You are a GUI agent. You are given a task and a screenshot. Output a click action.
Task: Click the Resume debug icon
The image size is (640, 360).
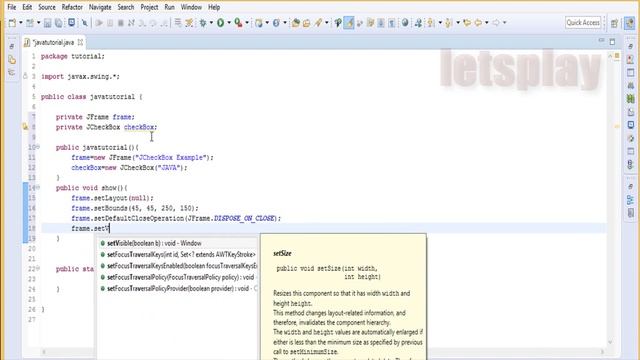tap(99, 23)
